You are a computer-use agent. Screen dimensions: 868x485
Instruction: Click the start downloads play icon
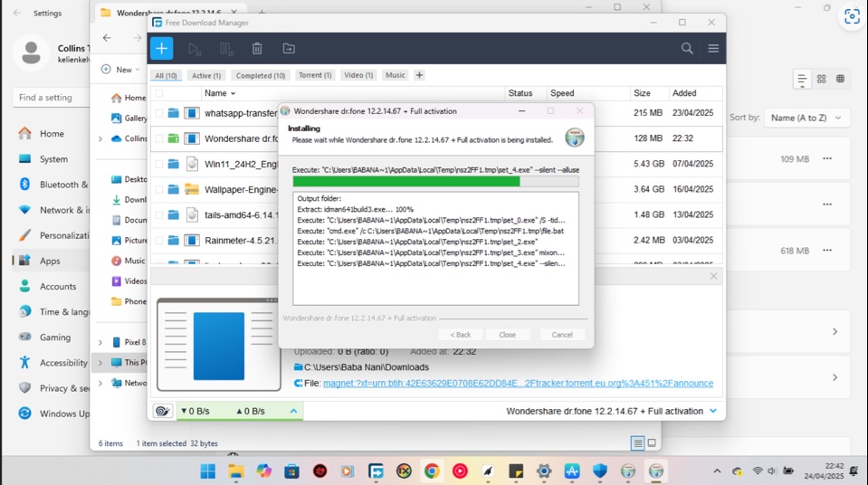[194, 49]
